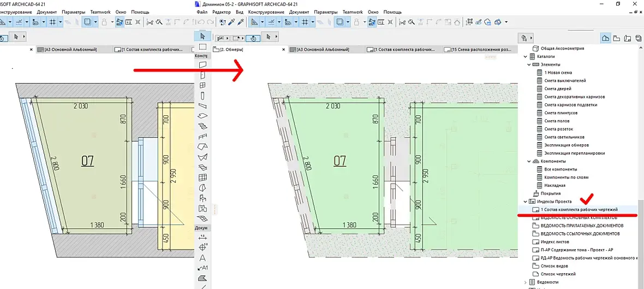Select the Stair tool in the toolbox
The width and height of the screenshot is (644, 289).
click(202, 126)
